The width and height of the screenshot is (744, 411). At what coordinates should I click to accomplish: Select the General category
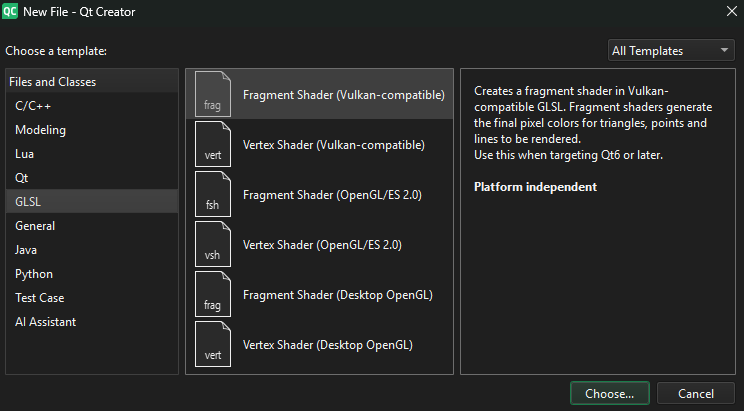pyautogui.click(x=92, y=225)
